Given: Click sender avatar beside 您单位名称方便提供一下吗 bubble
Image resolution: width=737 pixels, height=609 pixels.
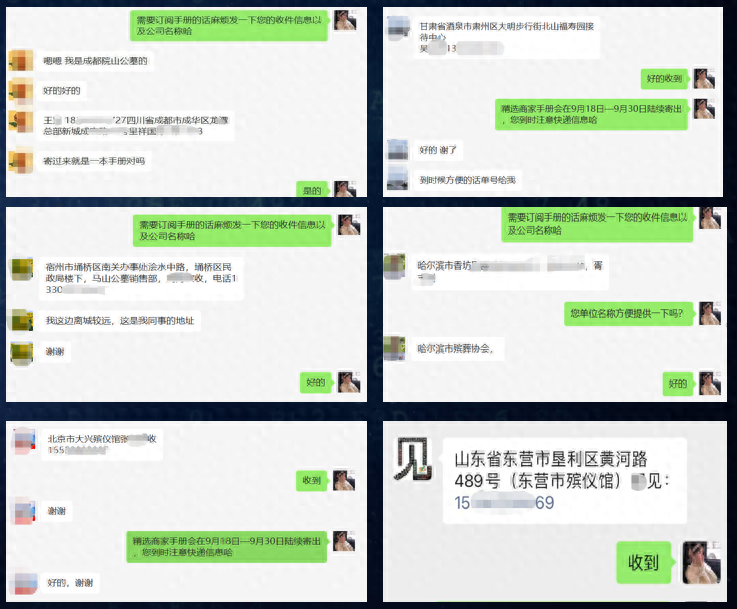Looking at the screenshot, I should [710, 313].
